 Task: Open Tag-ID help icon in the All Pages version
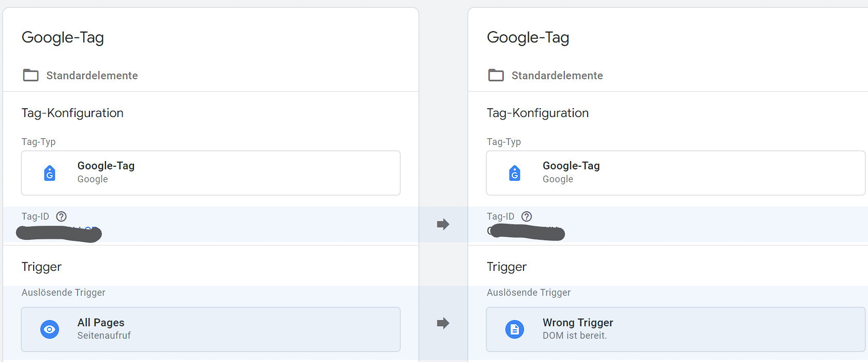61,216
